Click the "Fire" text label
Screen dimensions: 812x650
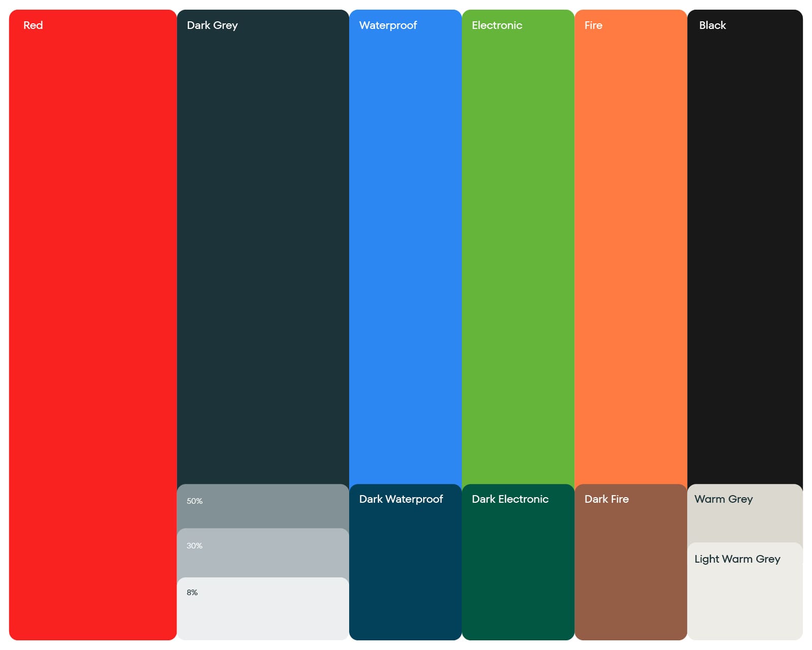pos(593,25)
